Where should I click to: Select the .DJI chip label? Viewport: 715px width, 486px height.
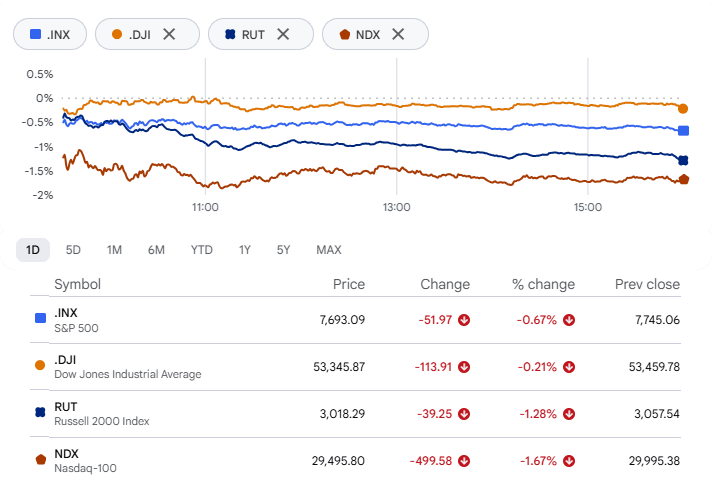click(140, 35)
